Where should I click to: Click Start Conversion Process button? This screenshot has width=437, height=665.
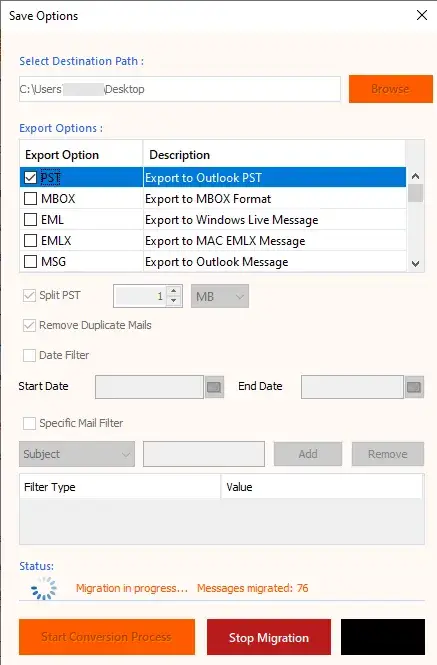(x=107, y=637)
